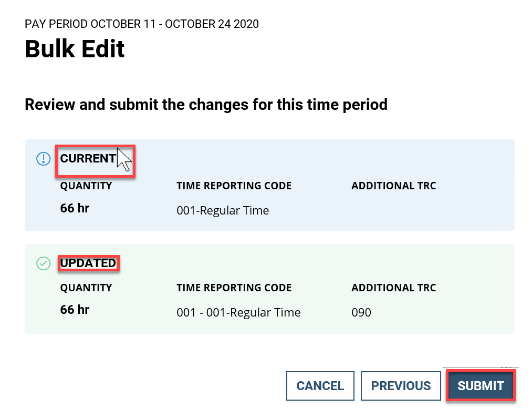Select the pay period October 11 text

tap(141, 24)
